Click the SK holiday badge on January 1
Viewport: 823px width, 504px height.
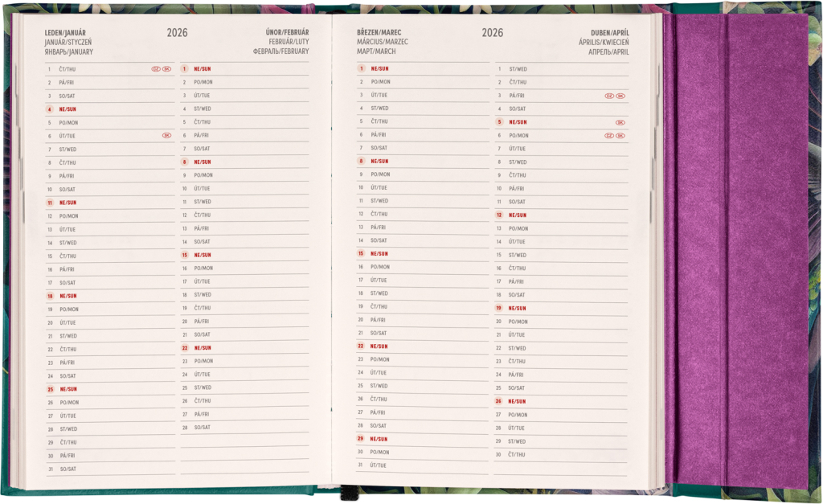tap(166, 69)
